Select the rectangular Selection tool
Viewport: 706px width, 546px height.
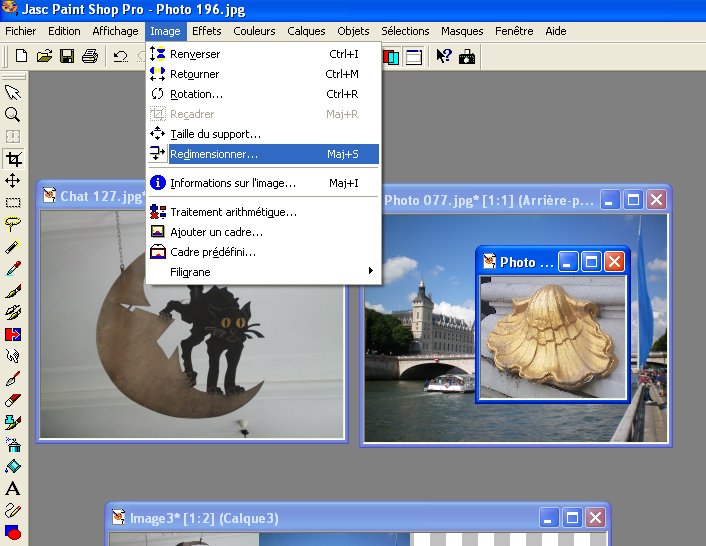[x=13, y=203]
